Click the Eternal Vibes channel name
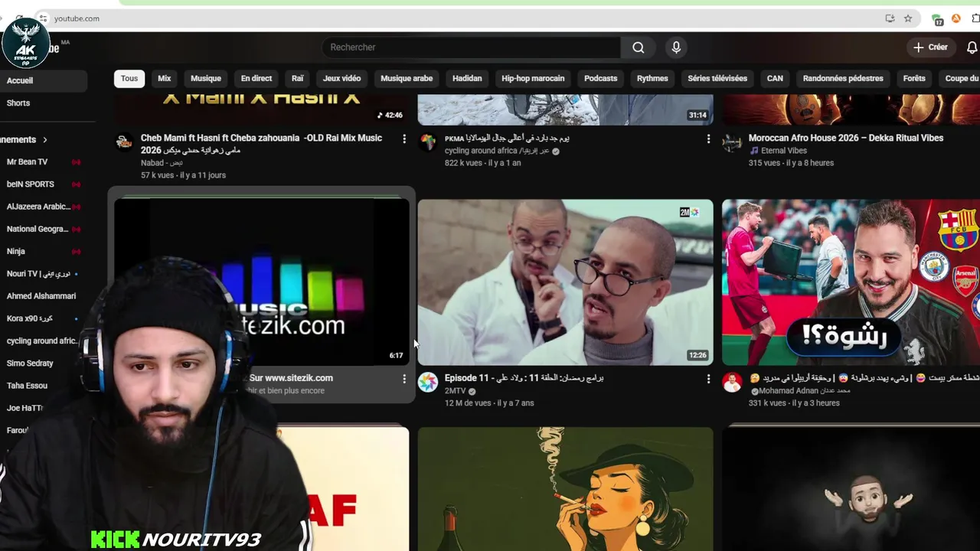This screenshot has height=551, width=980. click(x=784, y=151)
